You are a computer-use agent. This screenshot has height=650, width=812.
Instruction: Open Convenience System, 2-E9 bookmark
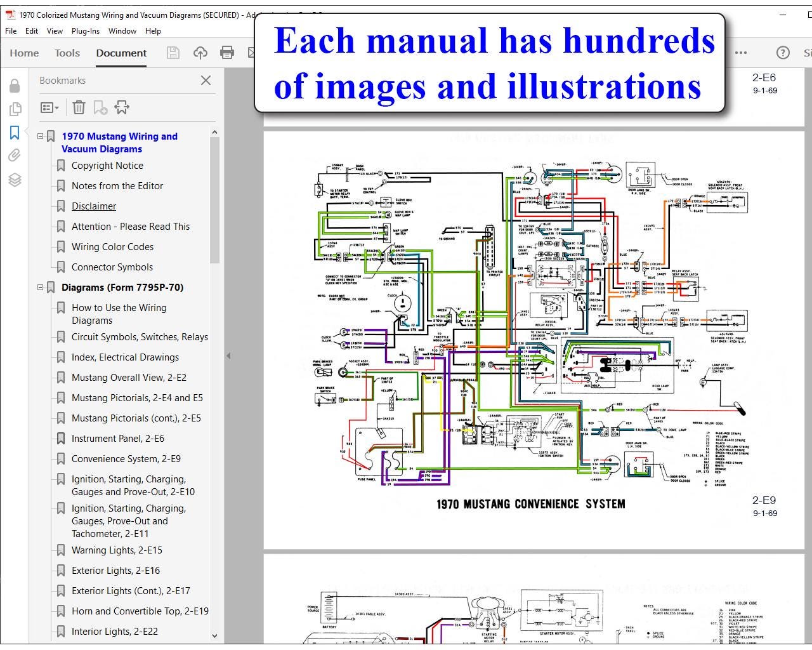[x=126, y=459]
